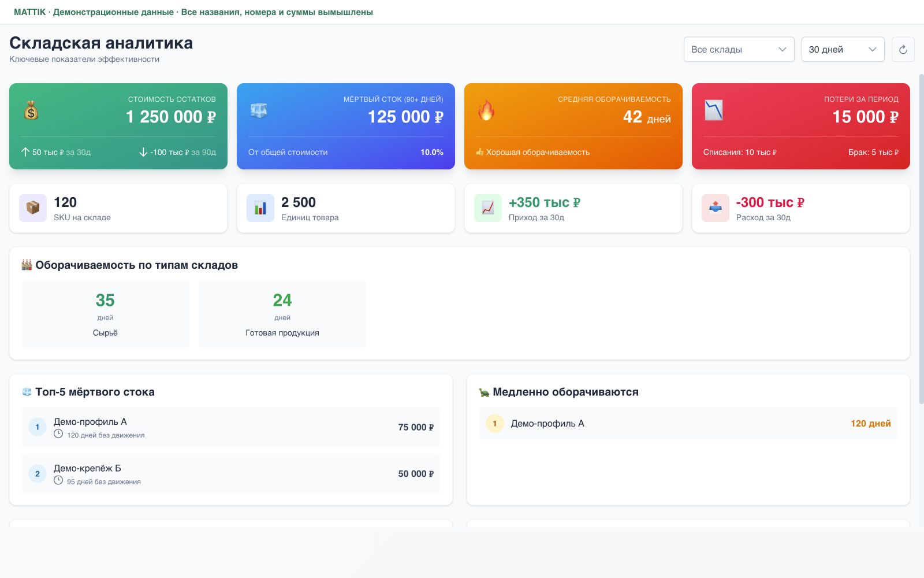Click the ice cube icon on Мёртвый сток card
This screenshot has height=578, width=924.
point(259,110)
